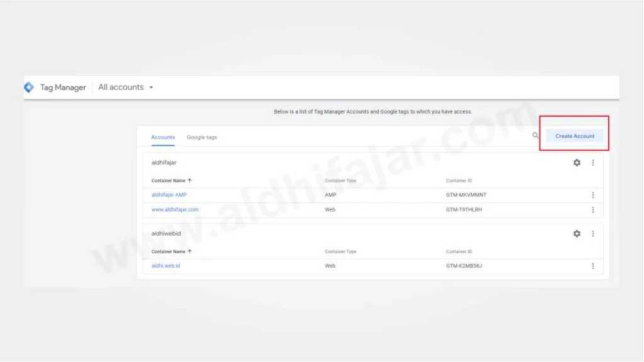Click the search magnifier icon
This screenshot has height=362, width=644.
tap(536, 136)
